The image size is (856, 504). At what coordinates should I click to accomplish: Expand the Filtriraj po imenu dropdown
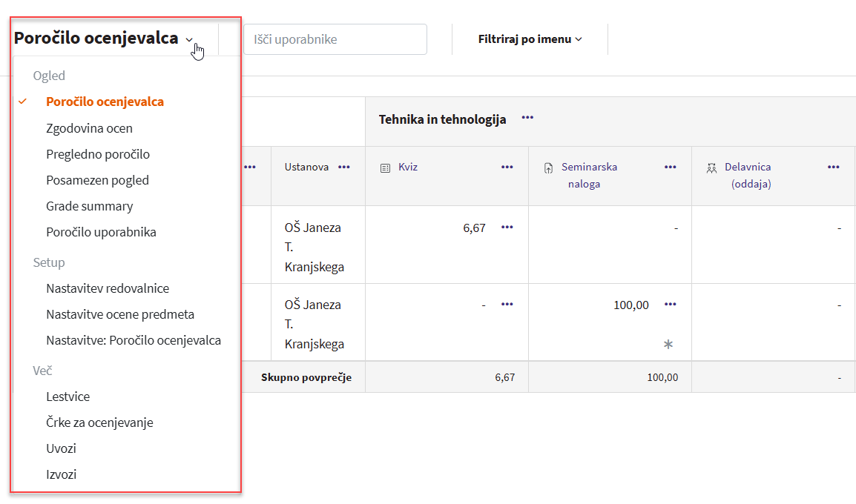click(530, 39)
